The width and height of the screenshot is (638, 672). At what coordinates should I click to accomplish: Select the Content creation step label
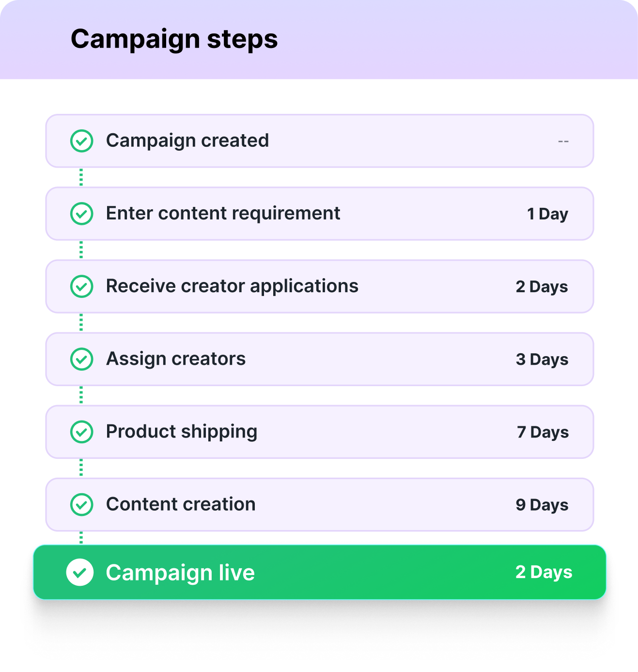pos(181,504)
